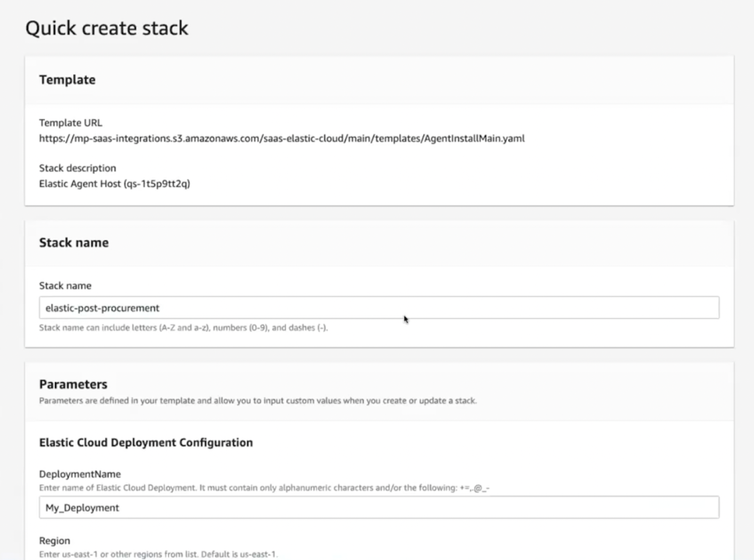Click the Elastic Cloud Deployment Configuration heading
This screenshot has height=560, width=754.
146,443
